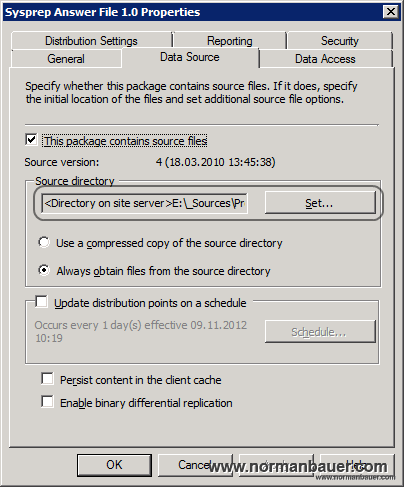
Task: Select Always obtain files from source directory
Action: (44, 270)
